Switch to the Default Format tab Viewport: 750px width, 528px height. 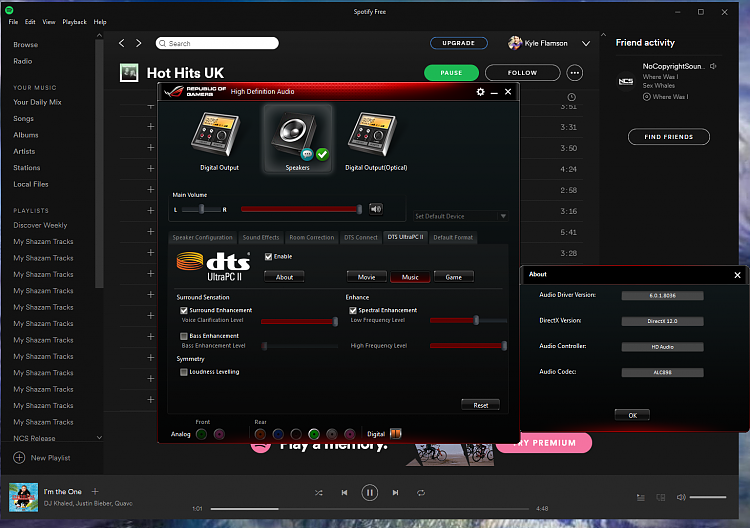453,237
